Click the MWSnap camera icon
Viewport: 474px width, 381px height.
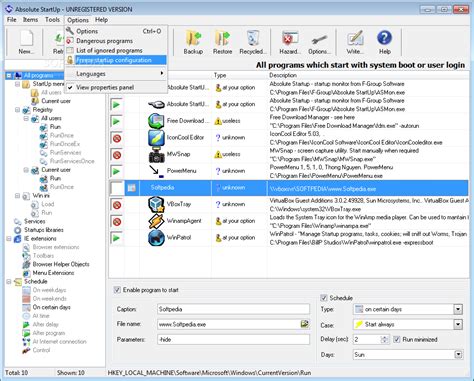pos(156,155)
